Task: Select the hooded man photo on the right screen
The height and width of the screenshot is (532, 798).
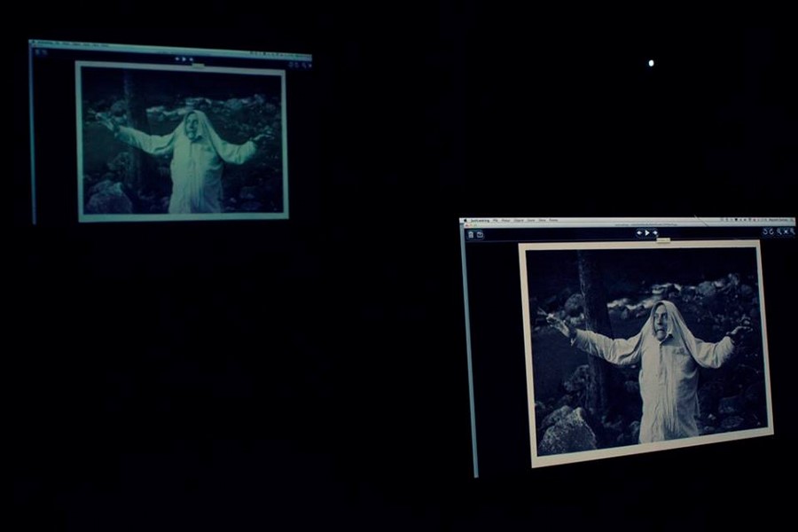Action: point(646,353)
